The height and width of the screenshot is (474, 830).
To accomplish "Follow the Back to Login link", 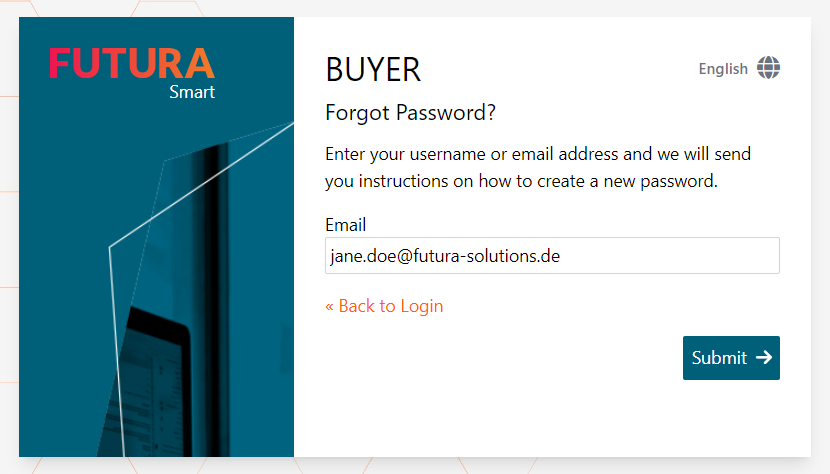I will 390,306.
